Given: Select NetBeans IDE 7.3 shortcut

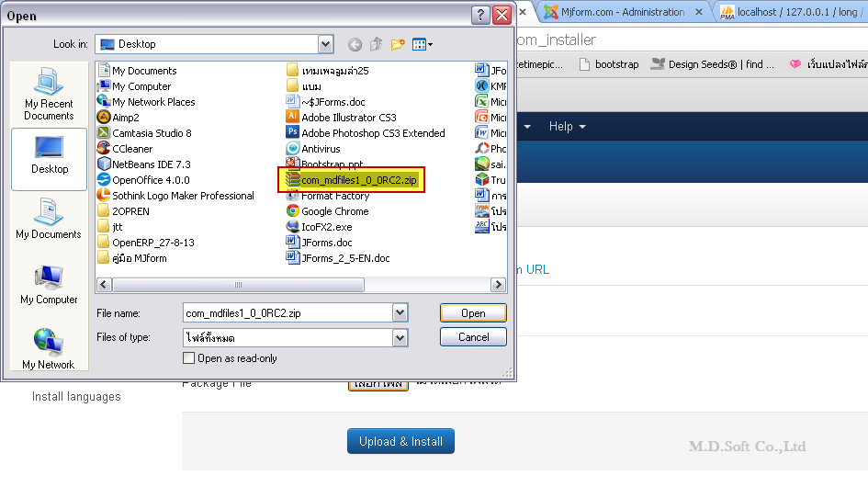Looking at the screenshot, I should pos(143,164).
